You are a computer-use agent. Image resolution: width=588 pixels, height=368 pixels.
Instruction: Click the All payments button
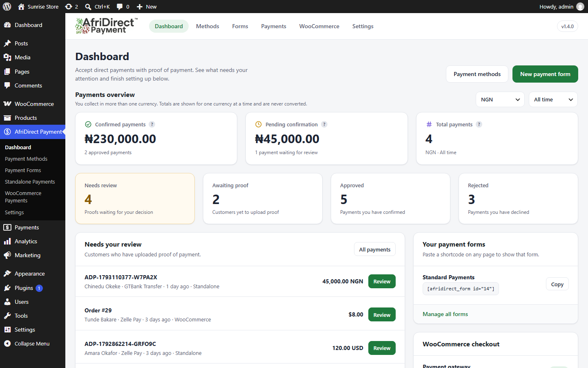click(375, 249)
